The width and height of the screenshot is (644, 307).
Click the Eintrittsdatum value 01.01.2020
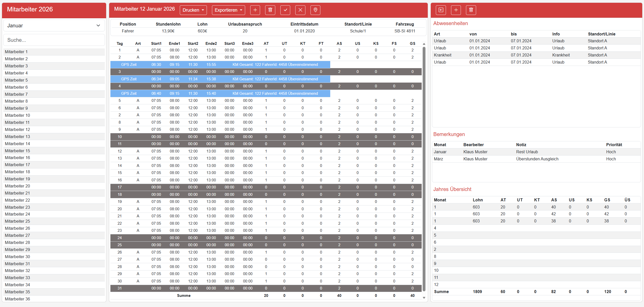(304, 31)
